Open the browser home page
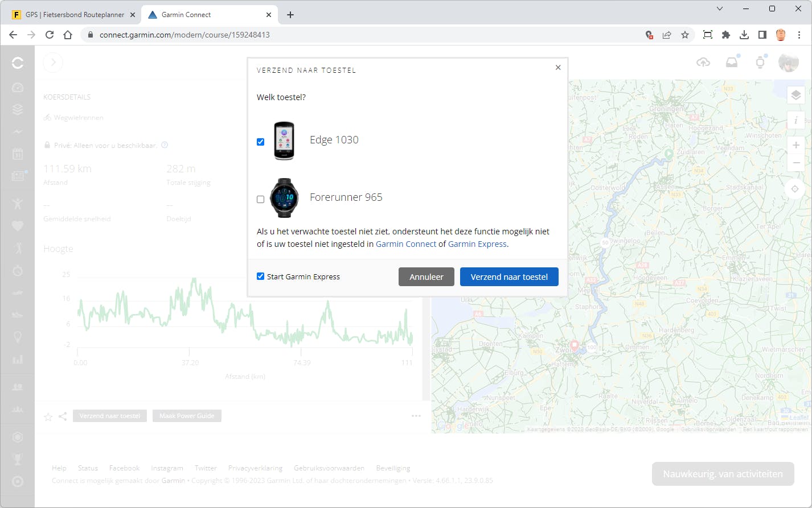812x508 pixels. click(x=68, y=35)
